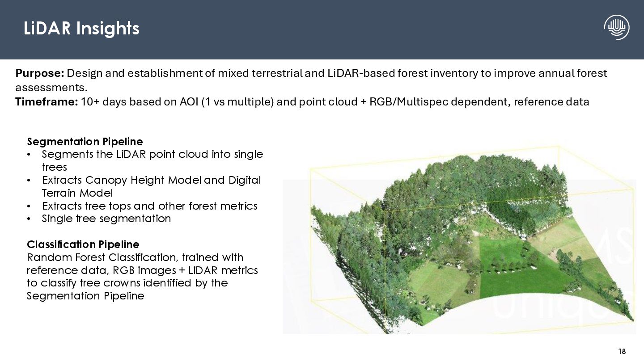The height and width of the screenshot is (362, 644).
Task: Click the "Random Forest Classification" paragraph
Action: pyautogui.click(x=142, y=277)
